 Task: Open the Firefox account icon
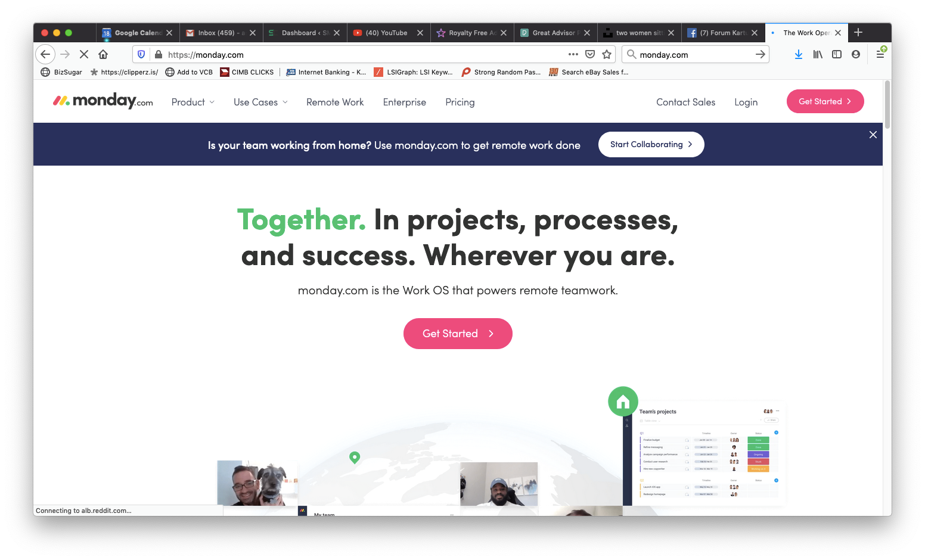pos(856,54)
